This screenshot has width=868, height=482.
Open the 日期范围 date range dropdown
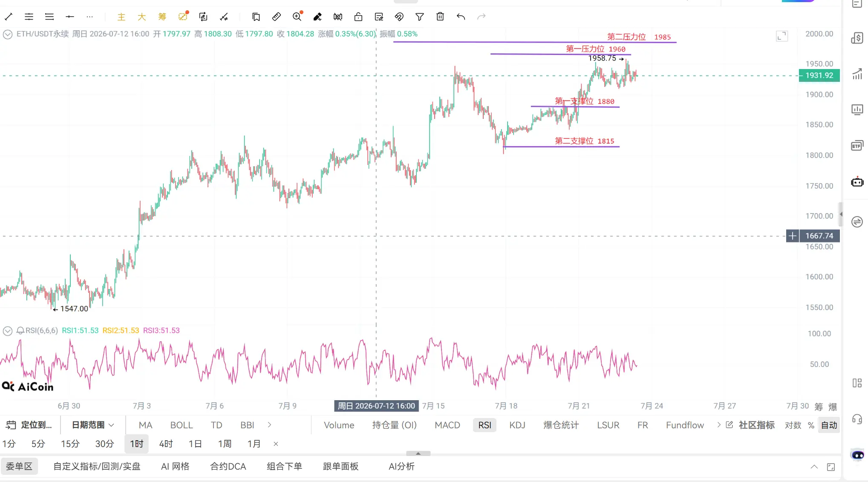pos(93,425)
